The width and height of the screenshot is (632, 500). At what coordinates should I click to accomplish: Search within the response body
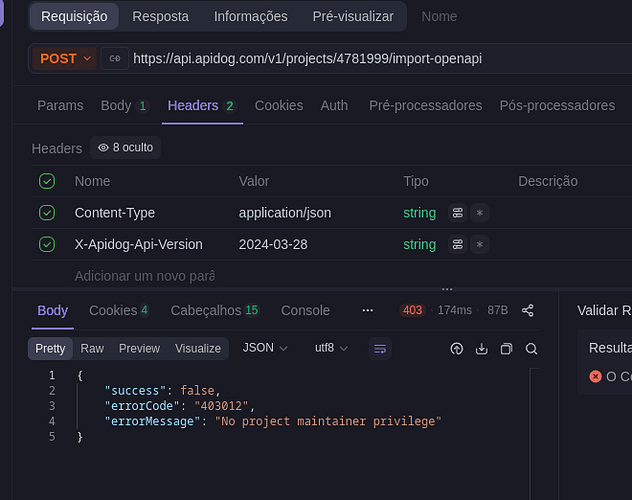pyautogui.click(x=531, y=349)
